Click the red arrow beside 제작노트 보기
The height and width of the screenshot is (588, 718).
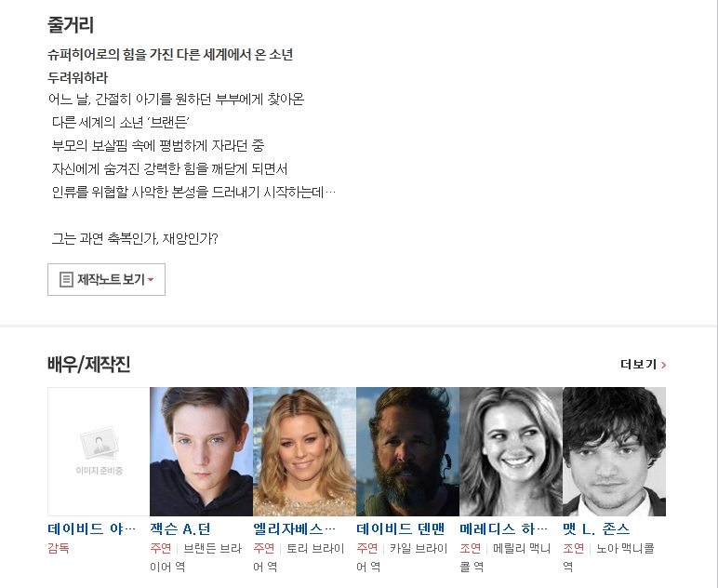[151, 280]
